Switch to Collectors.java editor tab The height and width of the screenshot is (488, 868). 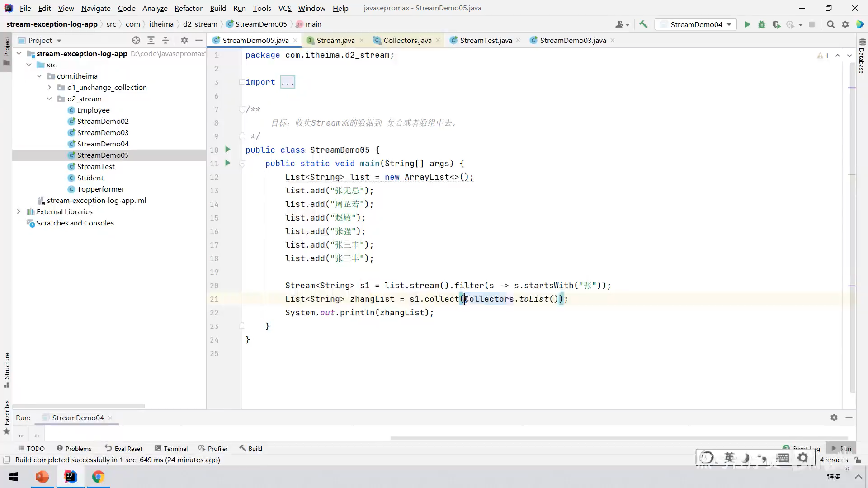tap(407, 40)
